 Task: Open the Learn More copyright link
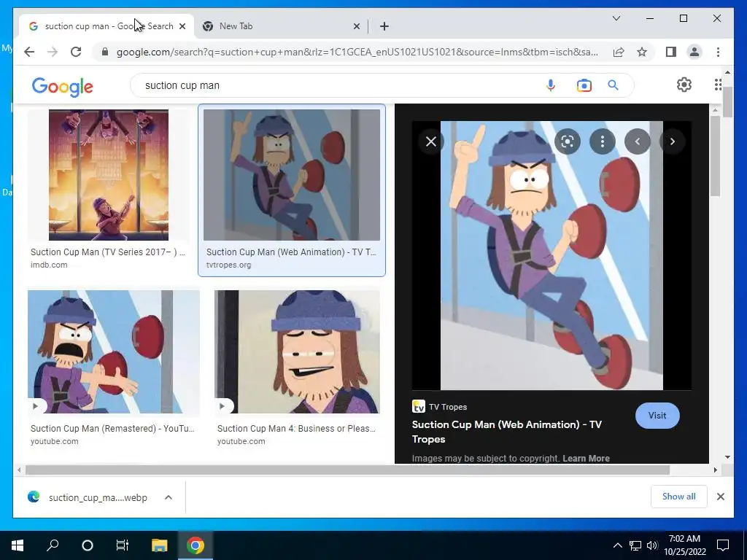click(586, 458)
